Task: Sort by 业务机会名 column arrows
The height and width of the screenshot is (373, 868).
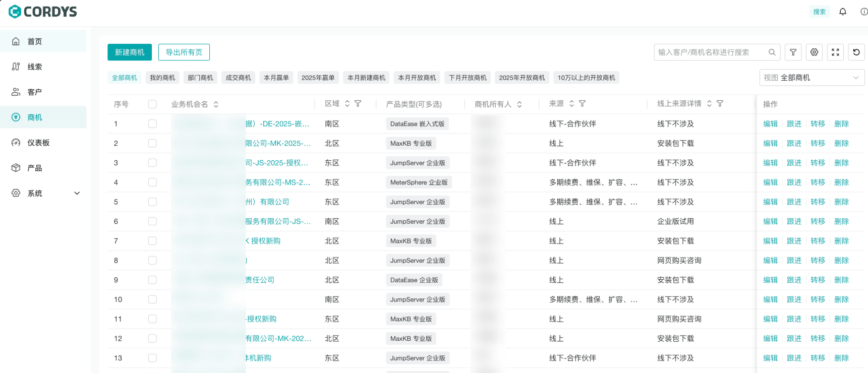Action: coord(216,104)
